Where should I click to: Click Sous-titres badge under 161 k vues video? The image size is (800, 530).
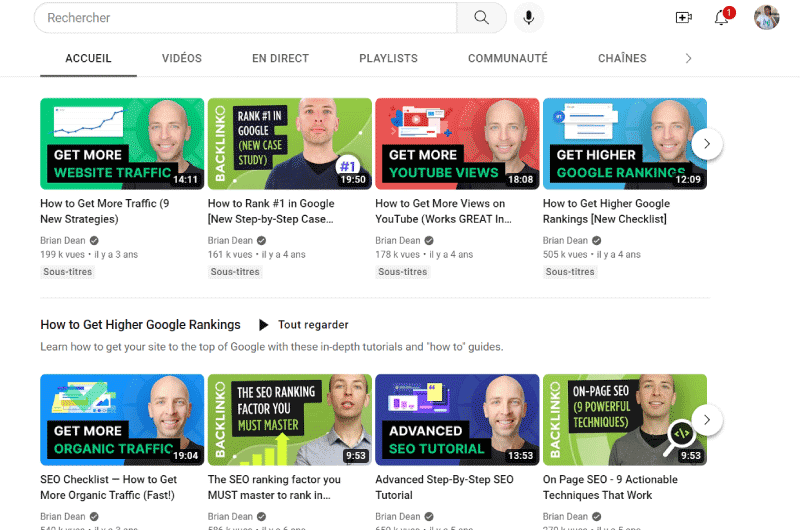pos(235,272)
